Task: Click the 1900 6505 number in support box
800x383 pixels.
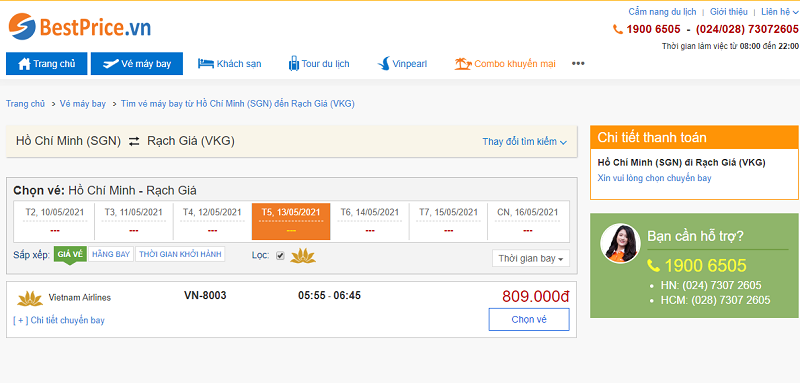Action: tap(706, 266)
